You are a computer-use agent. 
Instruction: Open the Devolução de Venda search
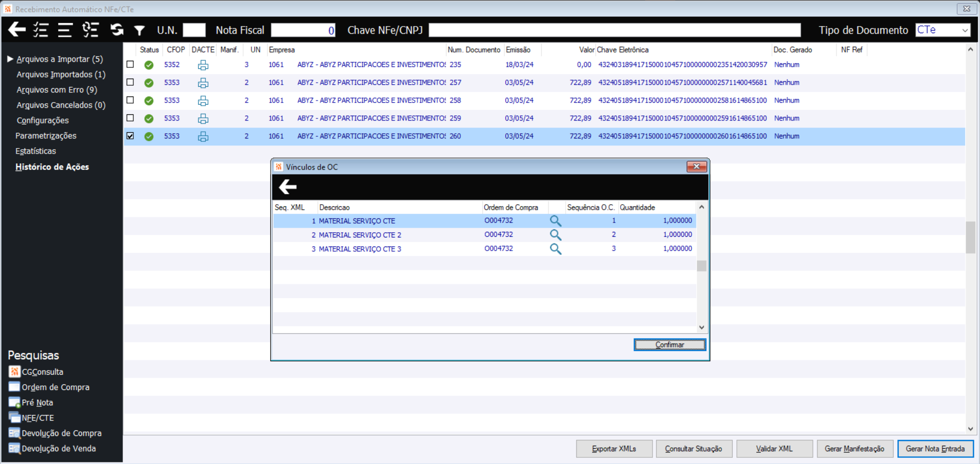pos(53,448)
